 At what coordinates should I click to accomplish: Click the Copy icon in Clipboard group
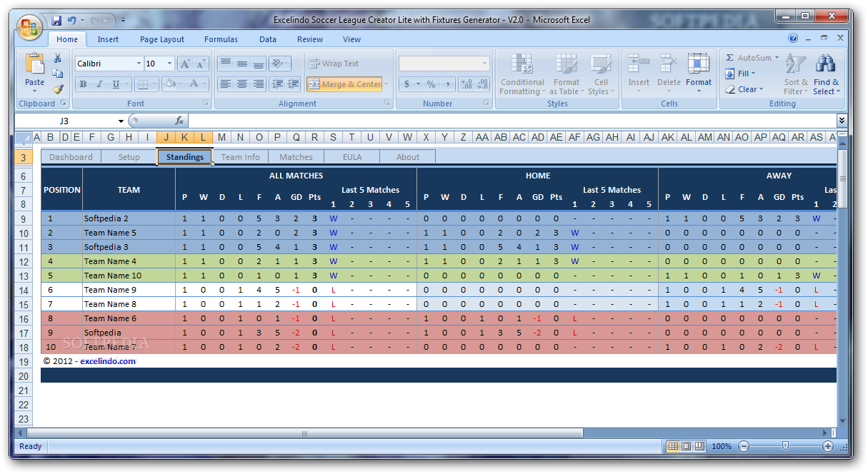click(58, 74)
